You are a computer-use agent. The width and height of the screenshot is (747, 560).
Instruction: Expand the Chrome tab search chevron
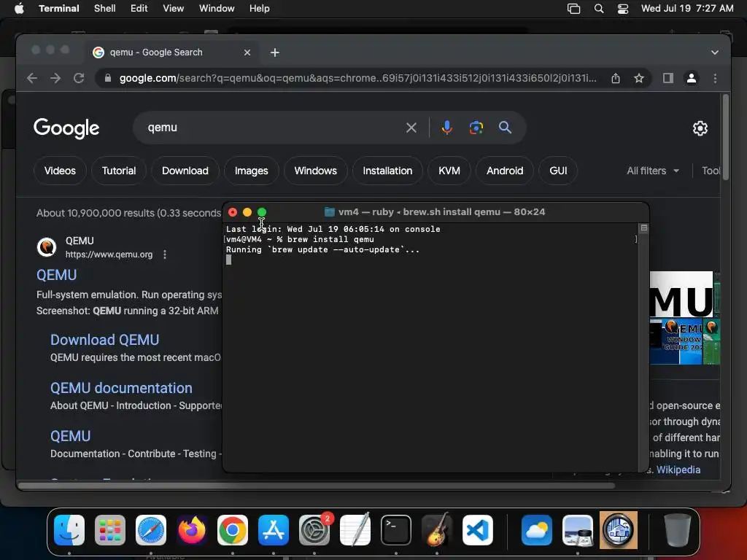click(715, 52)
